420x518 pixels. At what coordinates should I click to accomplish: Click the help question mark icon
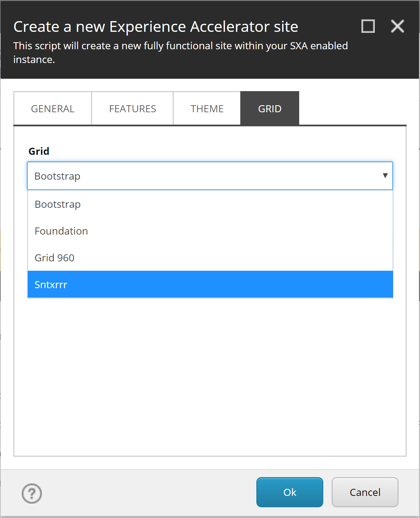[x=32, y=494]
